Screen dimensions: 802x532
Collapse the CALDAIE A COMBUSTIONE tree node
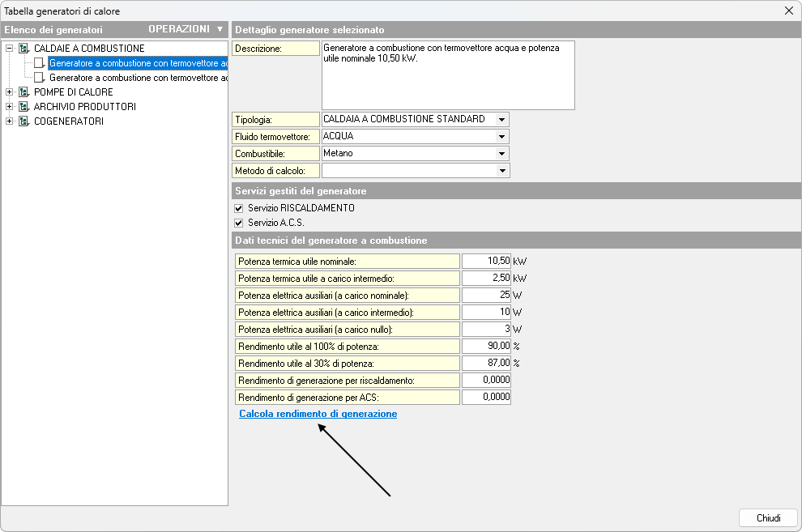click(x=10, y=49)
